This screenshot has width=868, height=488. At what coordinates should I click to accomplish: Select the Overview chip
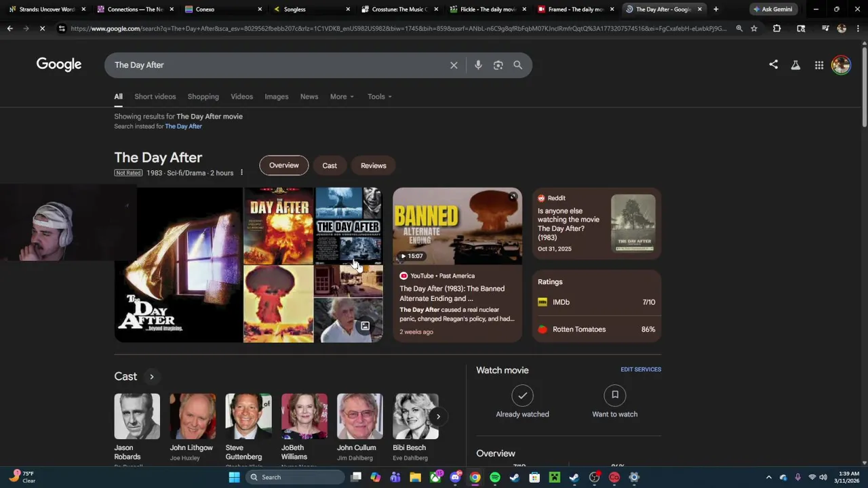pyautogui.click(x=283, y=165)
